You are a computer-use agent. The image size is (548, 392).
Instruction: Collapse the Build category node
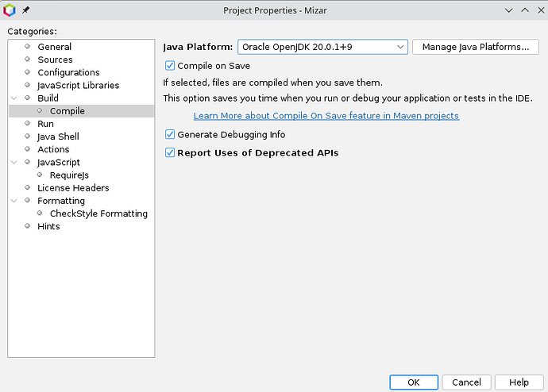[14, 98]
